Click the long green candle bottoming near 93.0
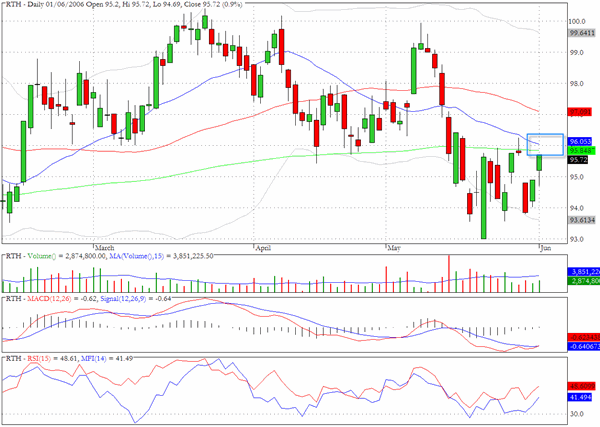The image size is (600, 427). [484, 197]
